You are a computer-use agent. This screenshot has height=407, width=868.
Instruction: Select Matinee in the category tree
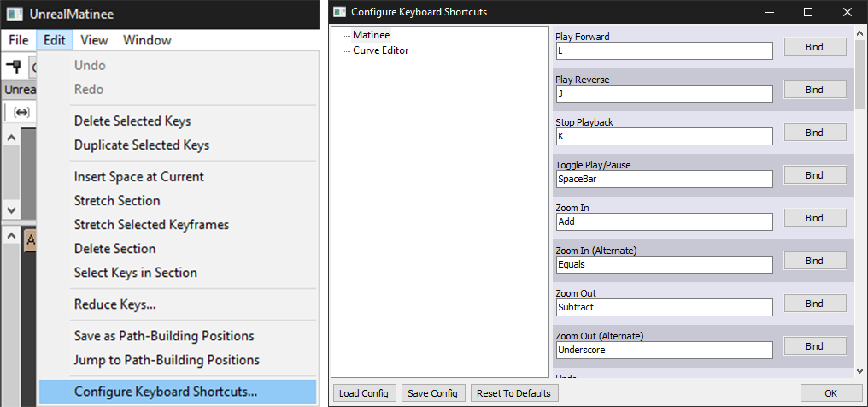[x=372, y=35]
